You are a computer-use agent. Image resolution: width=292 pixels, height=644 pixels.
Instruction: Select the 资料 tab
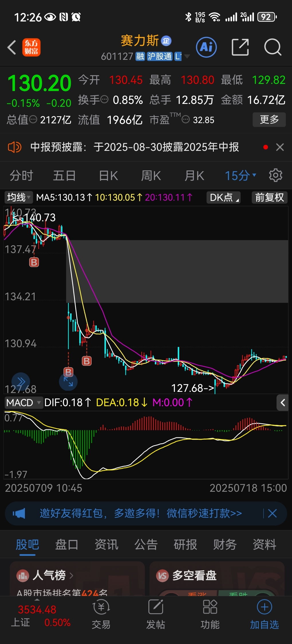point(265,544)
